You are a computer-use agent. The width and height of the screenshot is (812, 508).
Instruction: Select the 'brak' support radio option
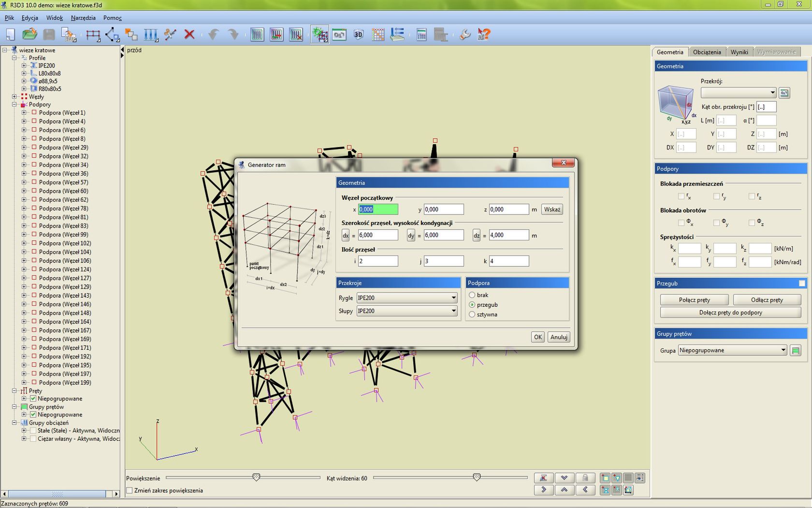[x=472, y=295]
